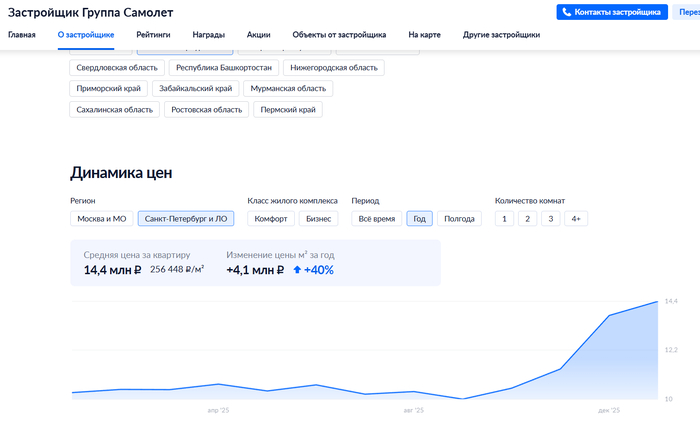The image size is (700, 430).
Task: Toggle the Бизнес housing class filter
Action: 319,219
